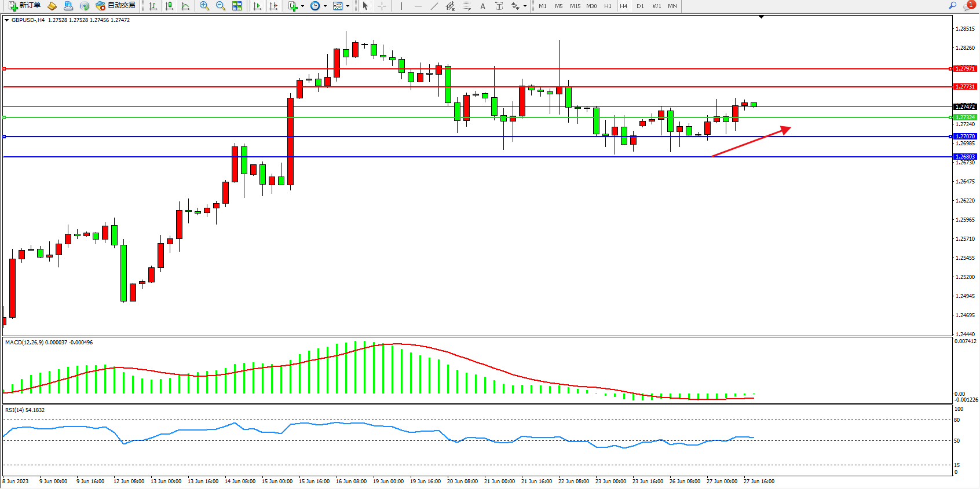The width and height of the screenshot is (980, 489).
Task: Select the crosshair tool
Action: point(382,6)
